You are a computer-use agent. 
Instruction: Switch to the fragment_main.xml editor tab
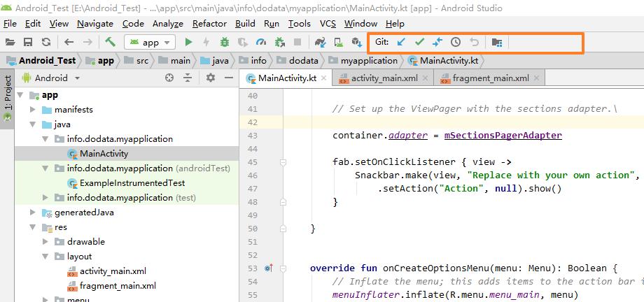[489, 78]
